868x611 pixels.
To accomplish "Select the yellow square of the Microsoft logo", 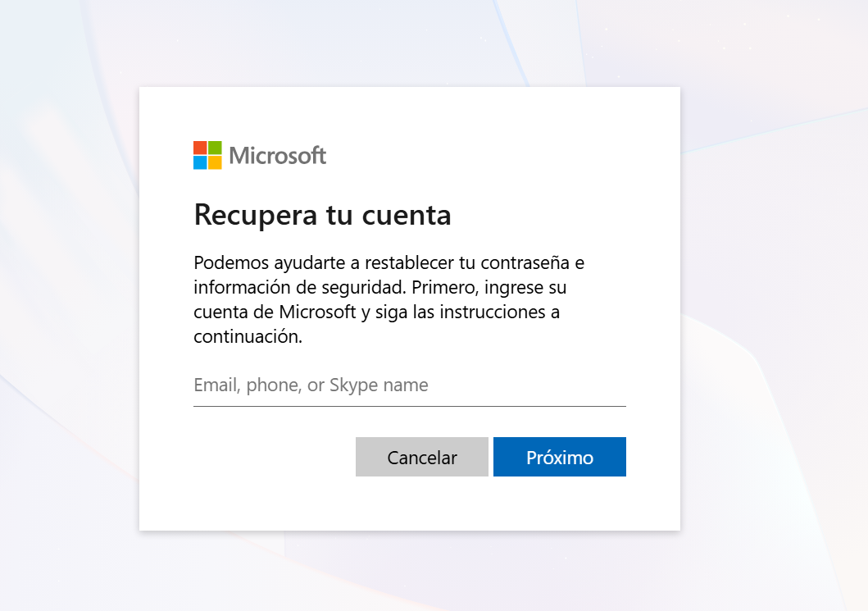I will pos(214,163).
